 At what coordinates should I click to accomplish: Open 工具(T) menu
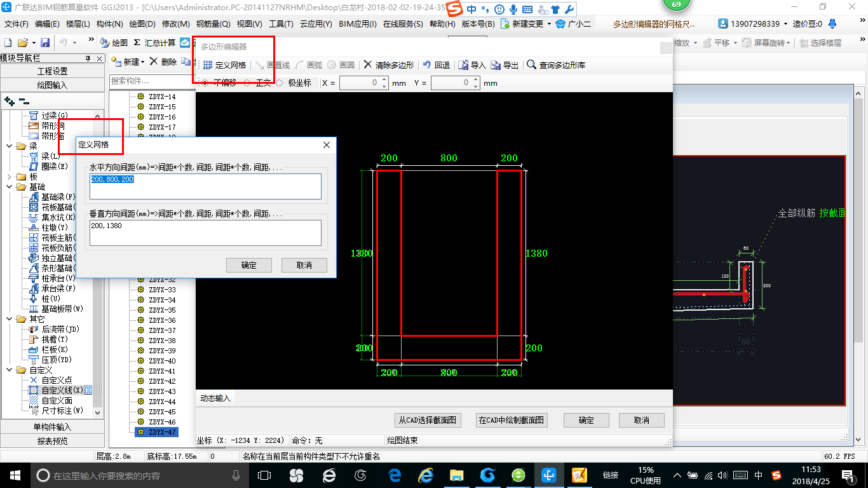coord(281,24)
